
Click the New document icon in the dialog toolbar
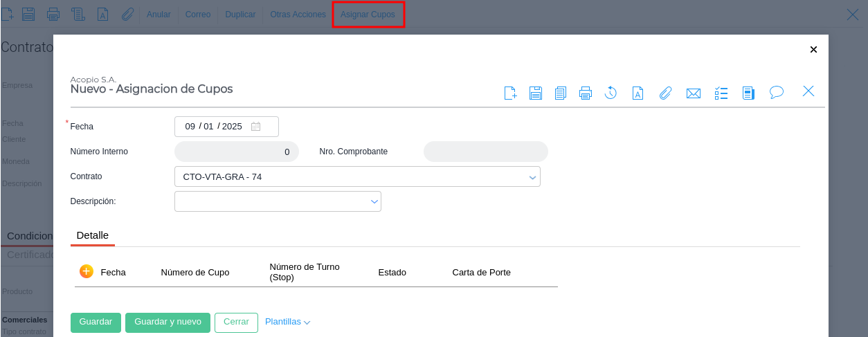tap(511, 93)
